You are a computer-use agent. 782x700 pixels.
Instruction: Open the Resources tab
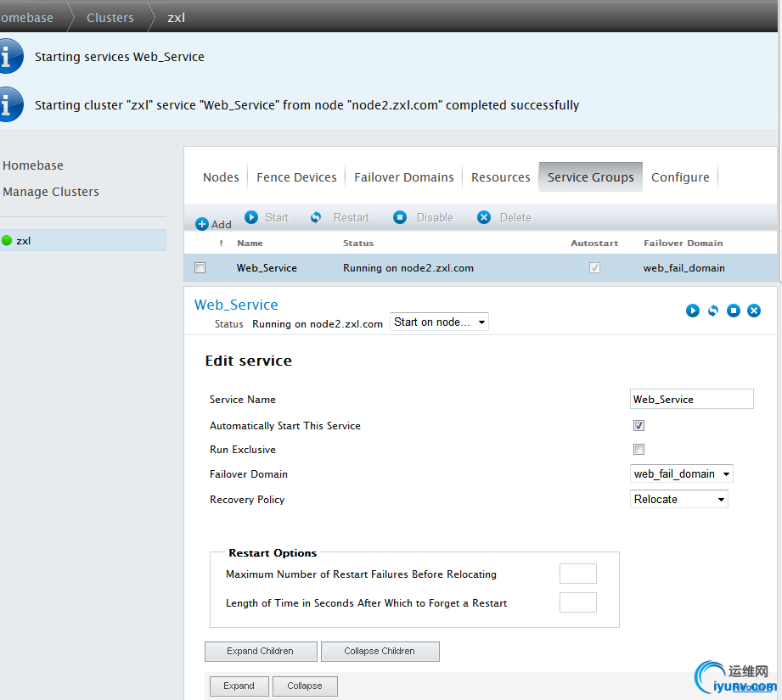tap(500, 177)
